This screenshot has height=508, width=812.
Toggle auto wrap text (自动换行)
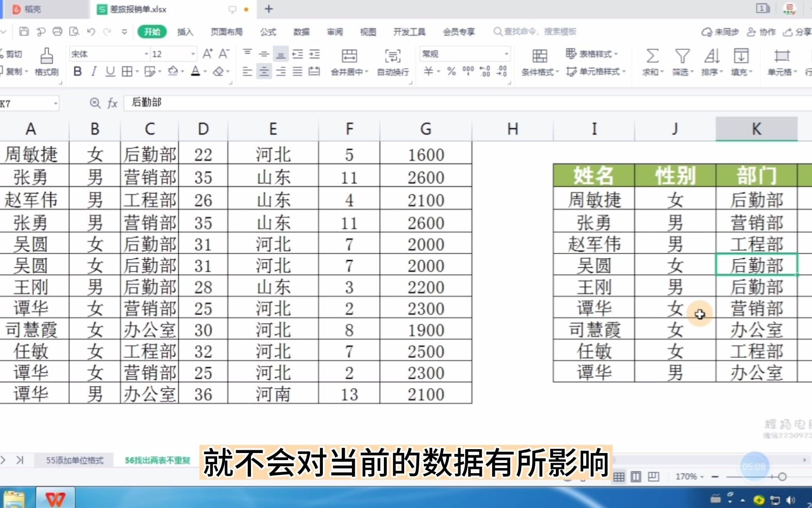(393, 62)
